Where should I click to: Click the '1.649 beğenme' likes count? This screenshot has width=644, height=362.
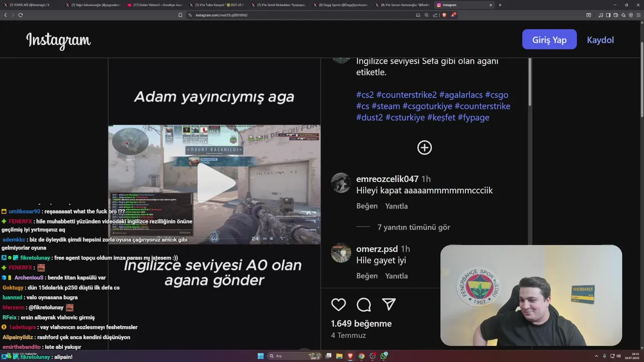tap(361, 324)
